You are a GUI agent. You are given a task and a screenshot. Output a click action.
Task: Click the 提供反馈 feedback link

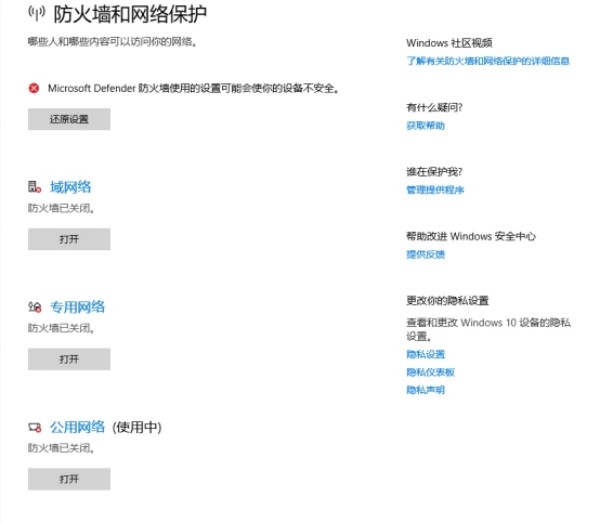coord(425,254)
